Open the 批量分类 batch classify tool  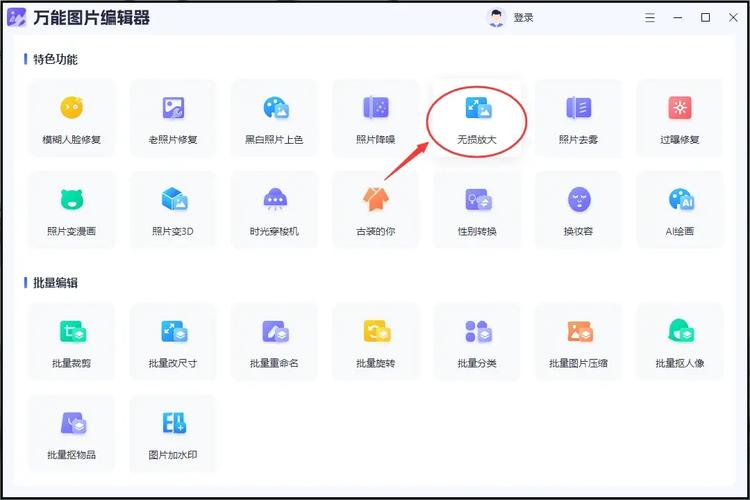click(477, 342)
